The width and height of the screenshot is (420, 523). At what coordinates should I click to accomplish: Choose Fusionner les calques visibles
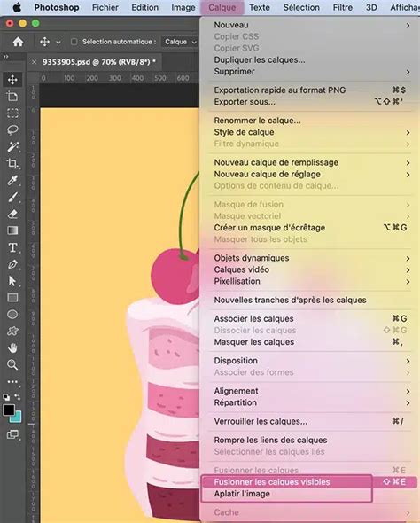pos(308,482)
